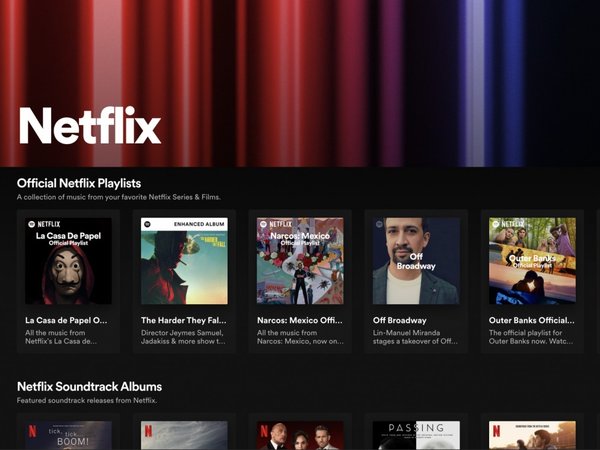The width and height of the screenshot is (600, 450).
Task: Open the 'Narcos: Mexico Offi...' title link
Action: click(299, 321)
